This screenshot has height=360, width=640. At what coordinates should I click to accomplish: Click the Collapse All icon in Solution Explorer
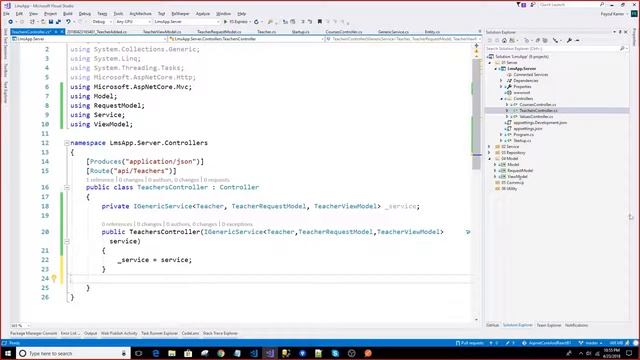tap(538, 40)
